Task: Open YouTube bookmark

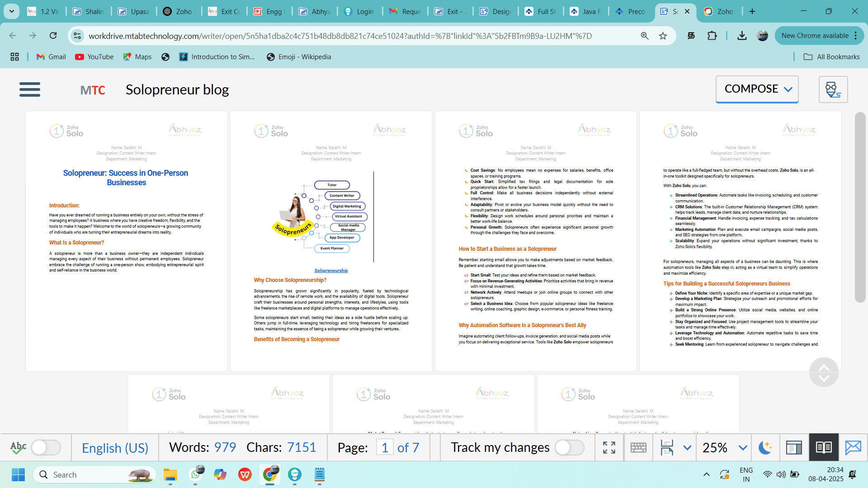Action: 94,56
